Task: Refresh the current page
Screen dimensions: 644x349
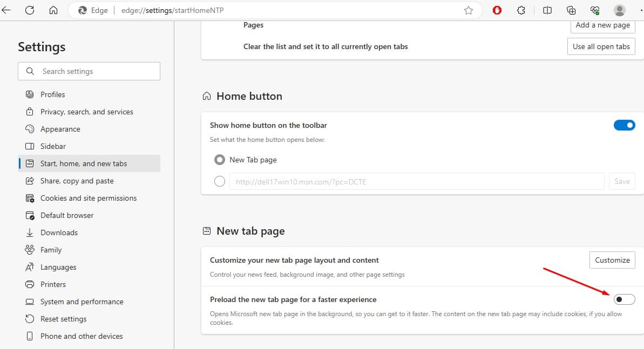Action: [x=30, y=10]
